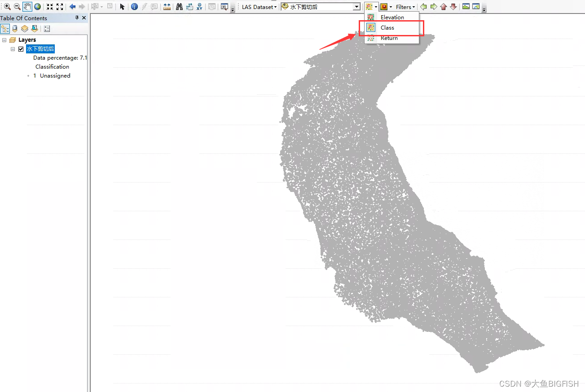Open the Find binoculars tool
Screen dimensions: 585x392
[x=179, y=6]
